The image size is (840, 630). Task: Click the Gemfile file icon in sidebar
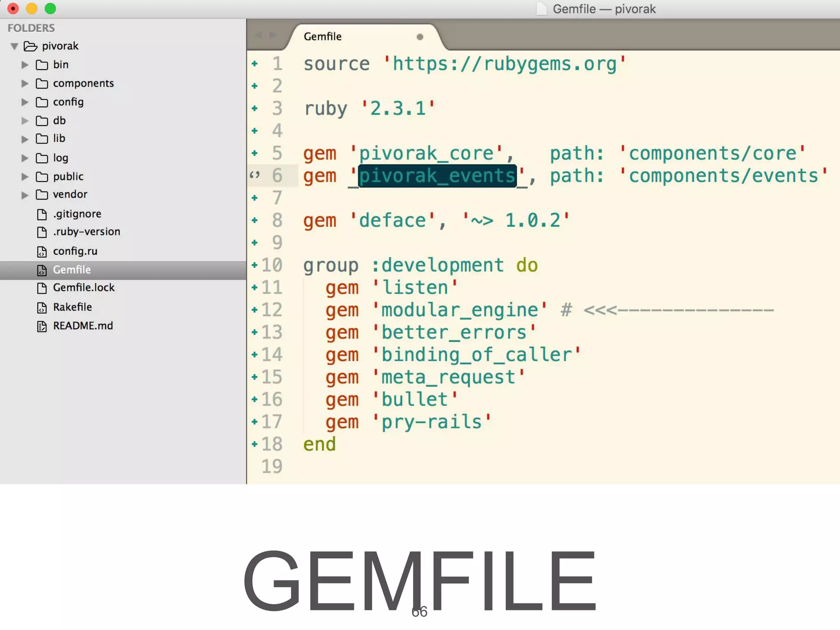(42, 270)
